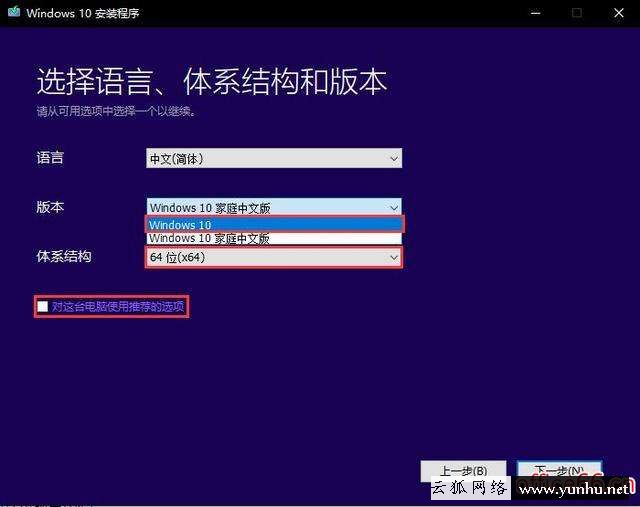Open the 语言 dropdown showing 中文(简体)
This screenshot has height=507, width=640.
pyautogui.click(x=274, y=158)
